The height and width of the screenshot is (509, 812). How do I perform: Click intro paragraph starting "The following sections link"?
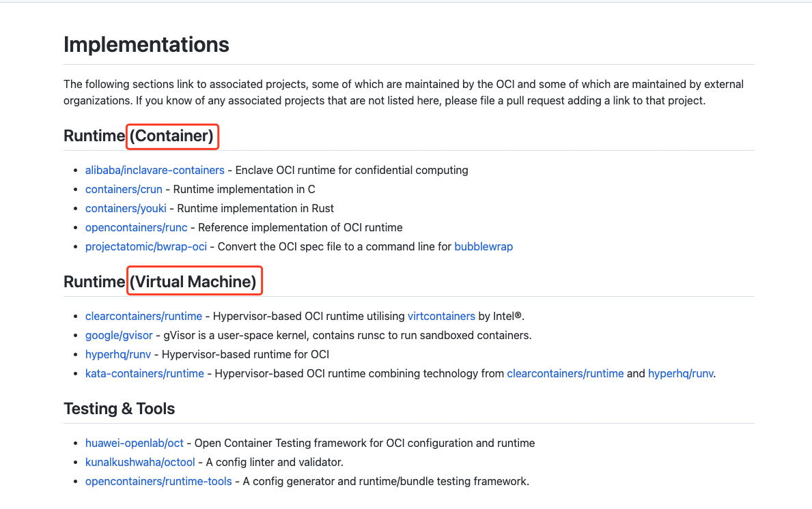pos(404,93)
